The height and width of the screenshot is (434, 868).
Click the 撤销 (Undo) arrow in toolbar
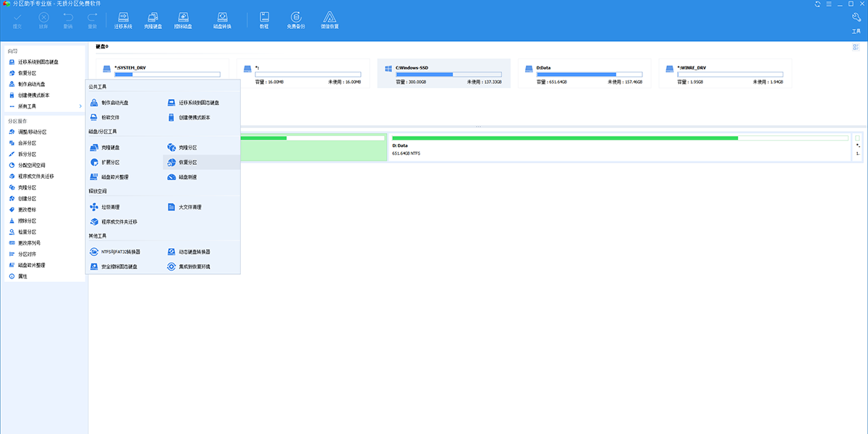[x=68, y=20]
